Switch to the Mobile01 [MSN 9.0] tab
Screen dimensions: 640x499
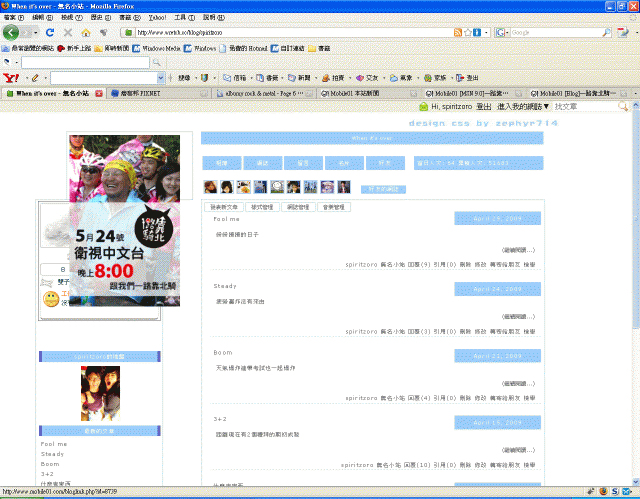coord(474,93)
